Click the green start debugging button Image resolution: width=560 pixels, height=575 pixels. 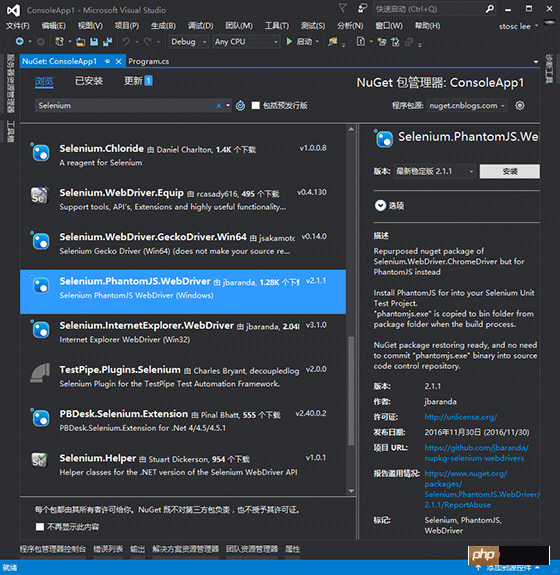tap(289, 42)
